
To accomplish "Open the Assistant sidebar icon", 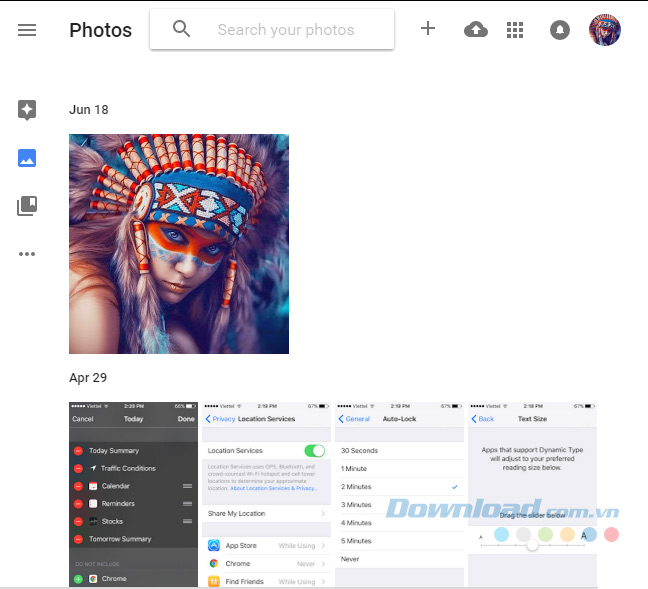I will (x=27, y=110).
